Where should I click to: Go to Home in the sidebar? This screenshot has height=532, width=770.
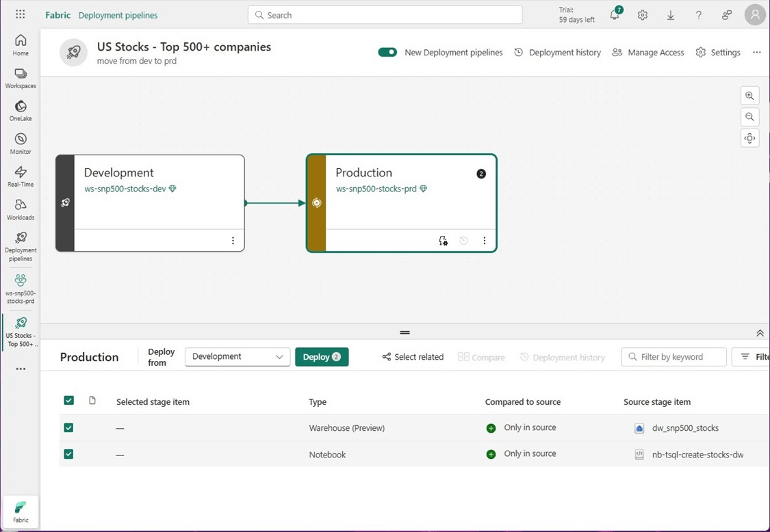pyautogui.click(x=21, y=45)
